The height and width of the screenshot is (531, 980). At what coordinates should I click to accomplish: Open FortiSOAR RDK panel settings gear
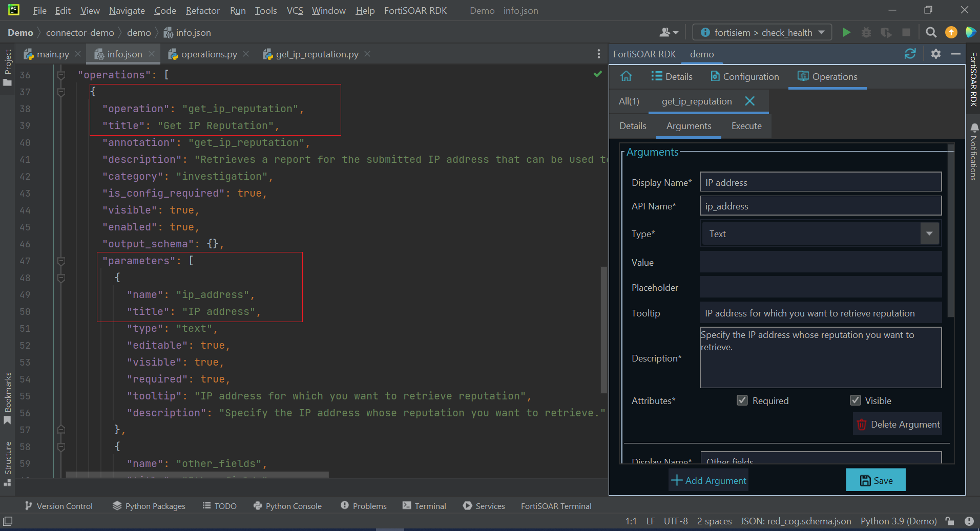point(935,54)
